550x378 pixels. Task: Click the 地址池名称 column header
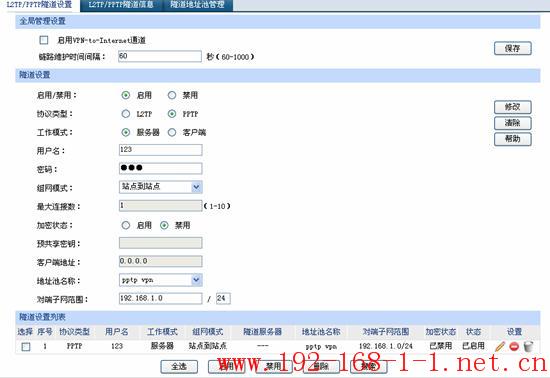[x=321, y=332]
